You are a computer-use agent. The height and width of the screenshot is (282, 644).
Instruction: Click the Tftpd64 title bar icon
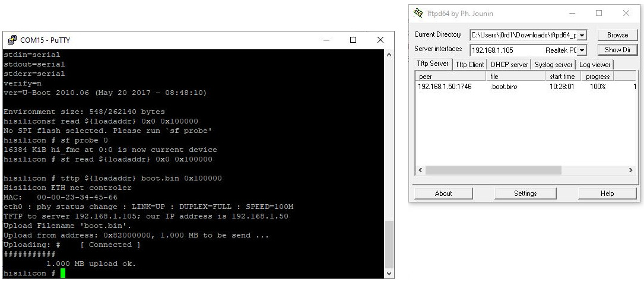418,13
